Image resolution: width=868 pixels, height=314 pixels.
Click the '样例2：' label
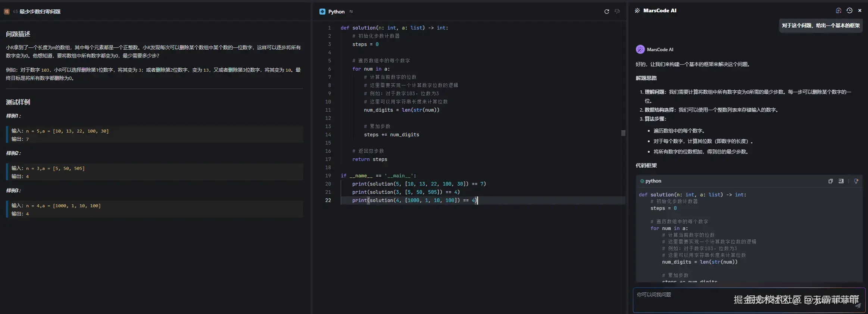point(13,153)
